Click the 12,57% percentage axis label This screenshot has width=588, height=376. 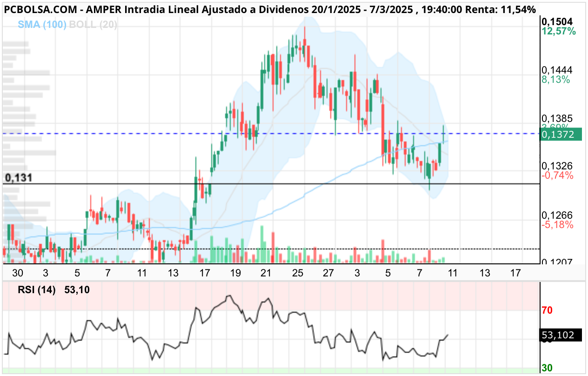[559, 32]
